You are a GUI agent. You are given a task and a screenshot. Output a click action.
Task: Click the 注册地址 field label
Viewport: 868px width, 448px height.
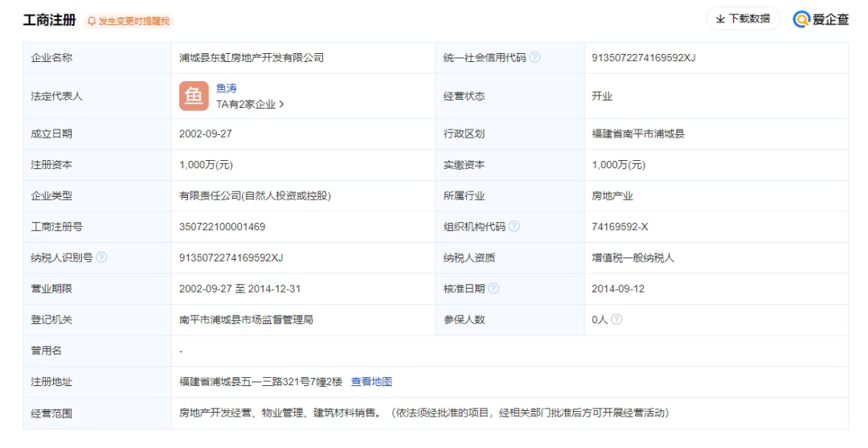(51, 381)
